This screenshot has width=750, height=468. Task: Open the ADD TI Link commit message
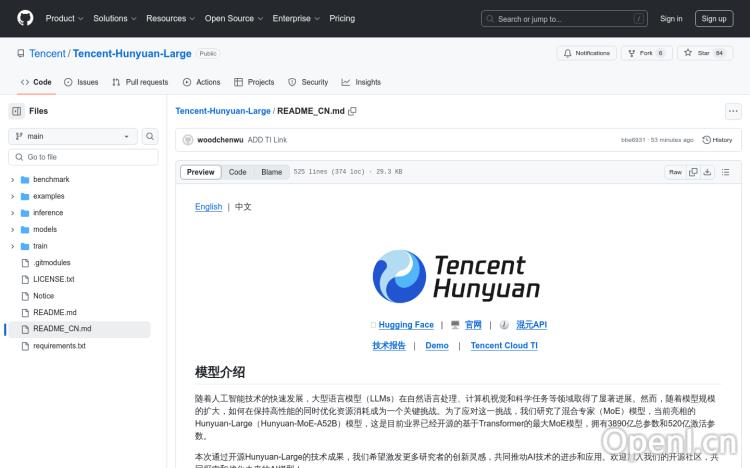tap(267, 140)
